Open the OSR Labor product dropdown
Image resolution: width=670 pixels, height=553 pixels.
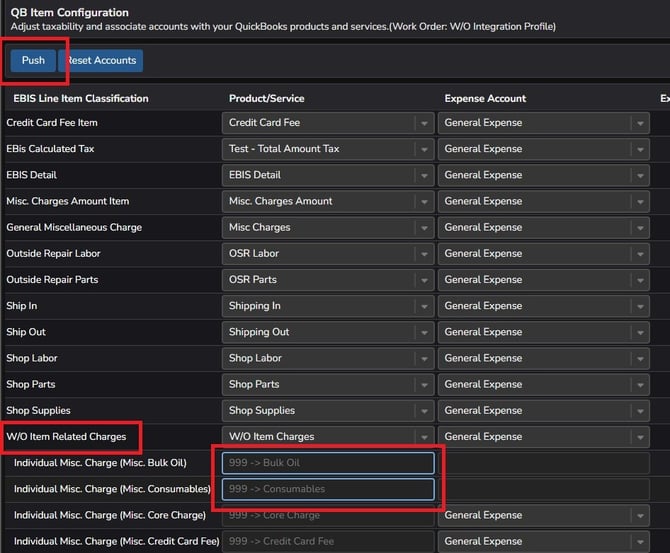pyautogui.click(x=423, y=254)
